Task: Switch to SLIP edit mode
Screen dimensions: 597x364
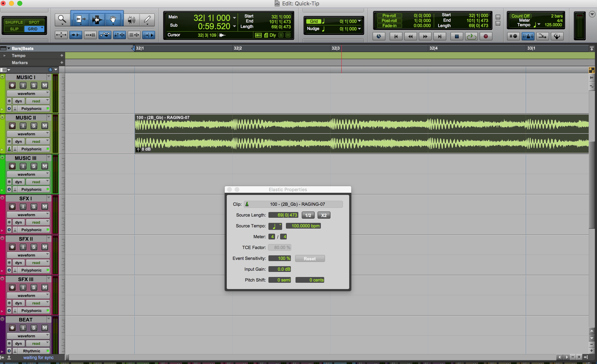Action: pos(14,29)
